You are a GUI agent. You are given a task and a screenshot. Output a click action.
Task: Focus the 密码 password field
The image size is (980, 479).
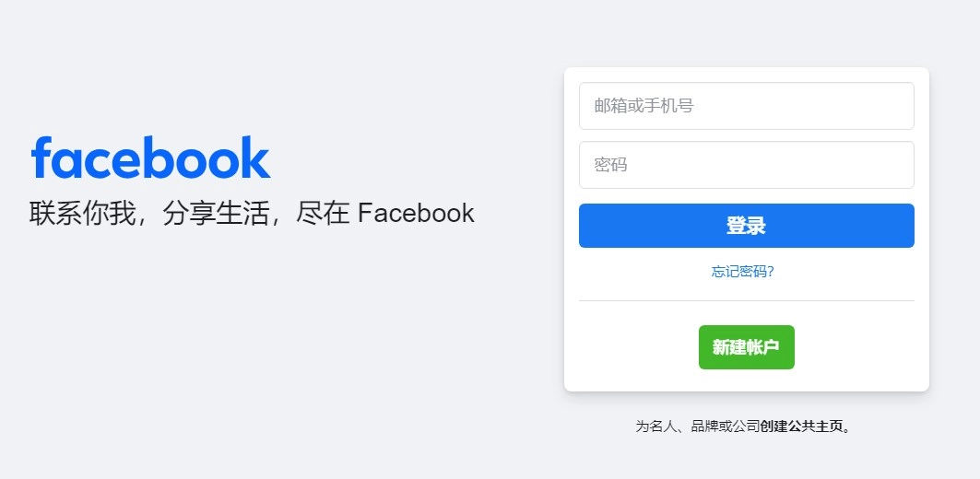[x=746, y=165]
